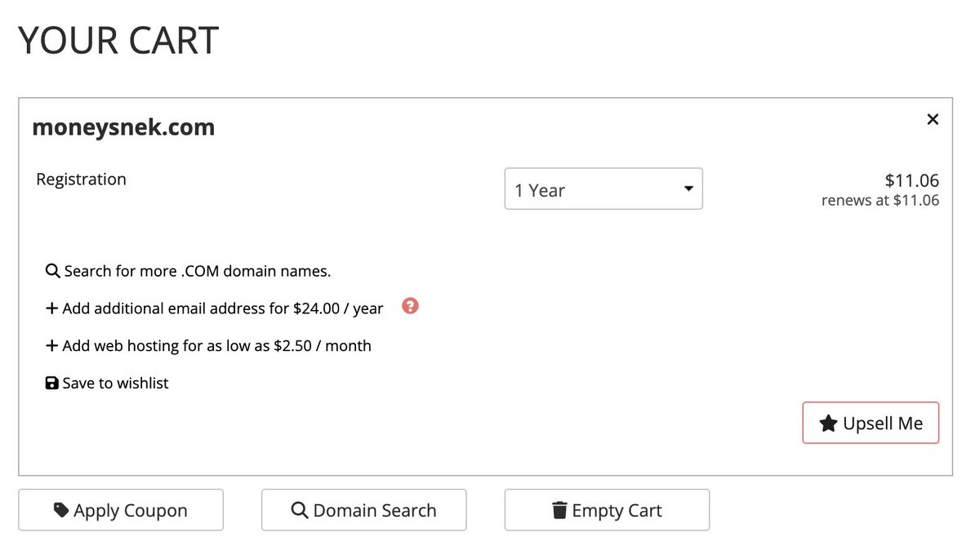This screenshot has height=559, width=980.
Task: Click the YOUR CART heading
Action: [x=118, y=41]
